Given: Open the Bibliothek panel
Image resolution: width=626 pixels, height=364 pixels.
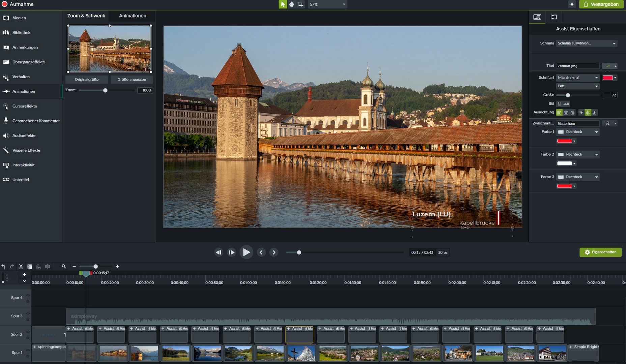Looking at the screenshot, I should [31, 33].
